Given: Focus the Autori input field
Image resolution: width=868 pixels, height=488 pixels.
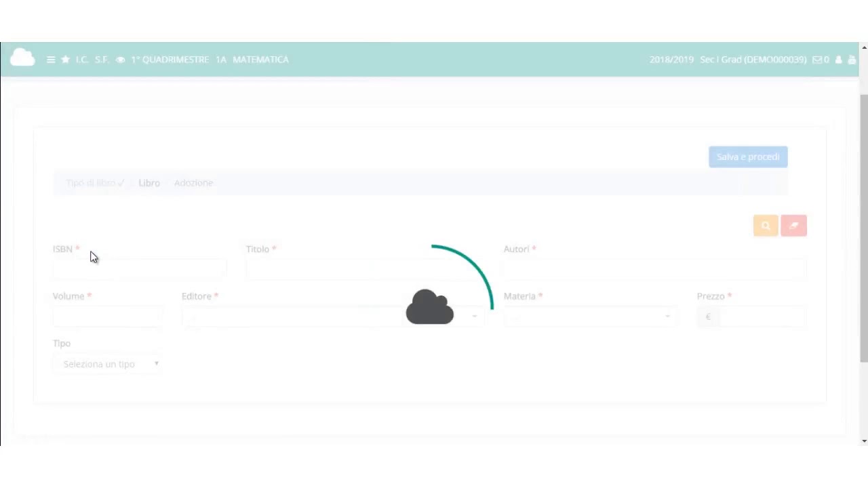Looking at the screenshot, I should click(655, 270).
